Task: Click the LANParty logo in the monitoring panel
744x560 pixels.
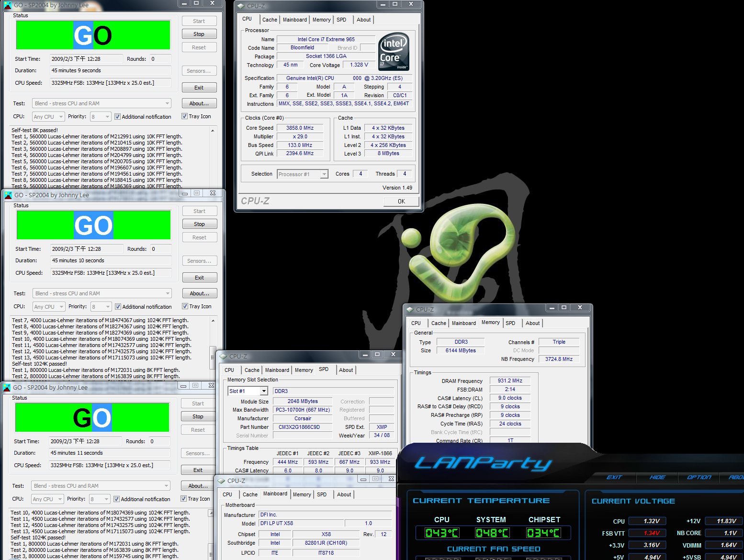Action: [483, 463]
